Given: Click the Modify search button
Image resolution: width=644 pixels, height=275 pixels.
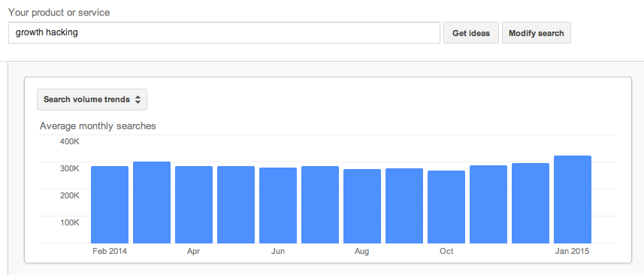Looking at the screenshot, I should click(536, 33).
